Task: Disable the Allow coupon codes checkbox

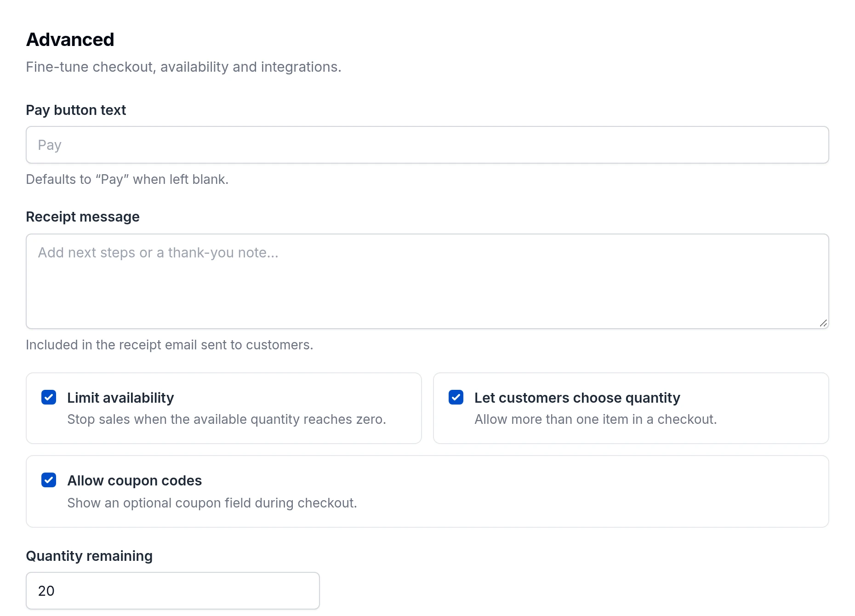Action: pyautogui.click(x=49, y=480)
